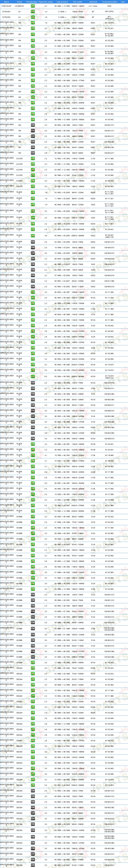
Task: Click the petrol icon in the KOMBI M 103.940 122kW row
Action: tap(33, 561)
